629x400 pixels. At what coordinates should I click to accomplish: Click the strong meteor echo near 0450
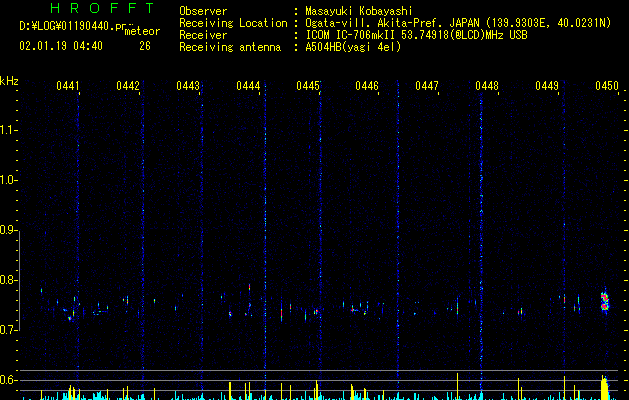(605, 301)
